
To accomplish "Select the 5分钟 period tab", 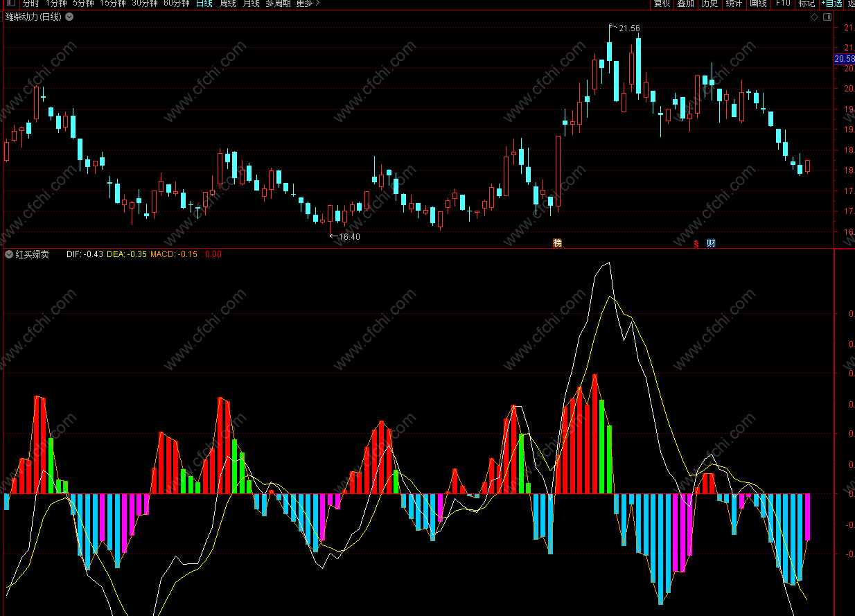I will coord(83,3).
